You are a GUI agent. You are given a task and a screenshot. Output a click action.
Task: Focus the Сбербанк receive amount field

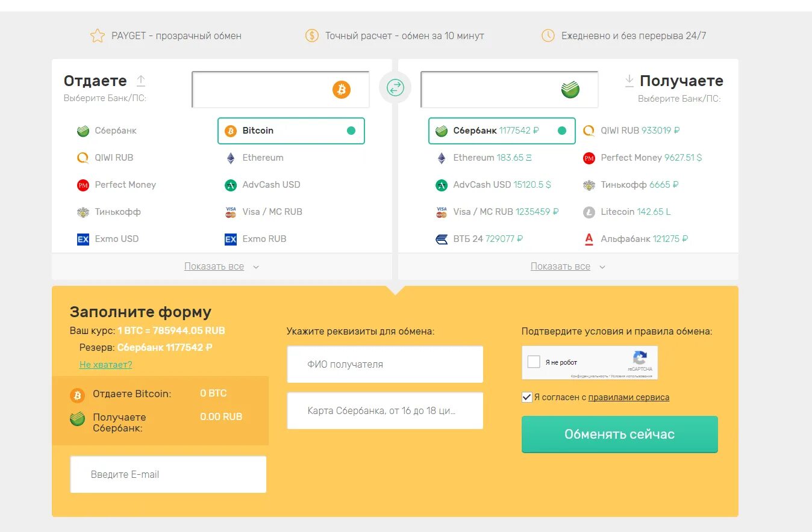tap(510, 90)
